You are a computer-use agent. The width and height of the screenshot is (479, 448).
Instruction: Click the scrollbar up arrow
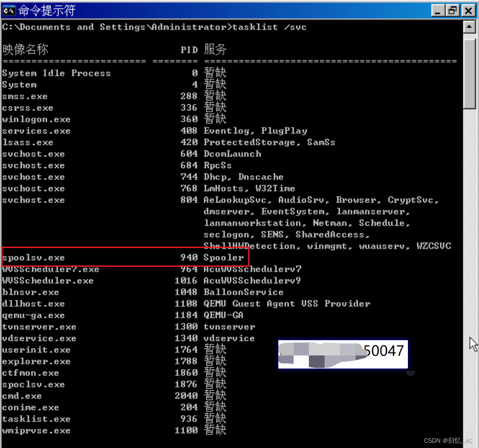(469, 27)
